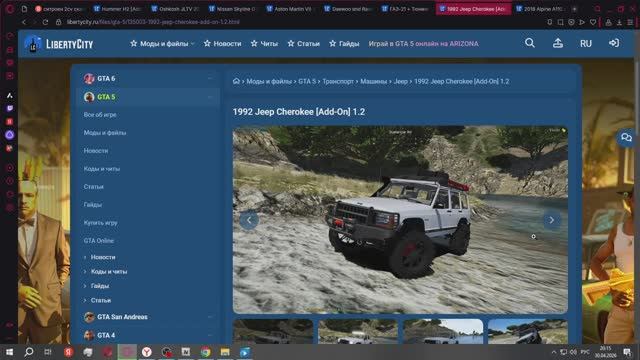Image resolution: width=640 pixels, height=360 pixels.
Task: Open the 'Гайды' header menu item
Action: tap(344, 43)
